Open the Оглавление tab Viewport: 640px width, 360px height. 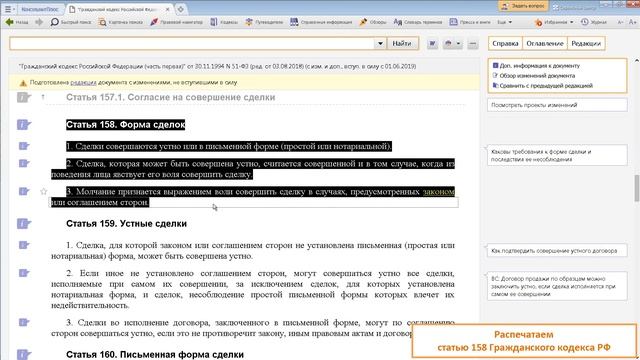tap(544, 43)
